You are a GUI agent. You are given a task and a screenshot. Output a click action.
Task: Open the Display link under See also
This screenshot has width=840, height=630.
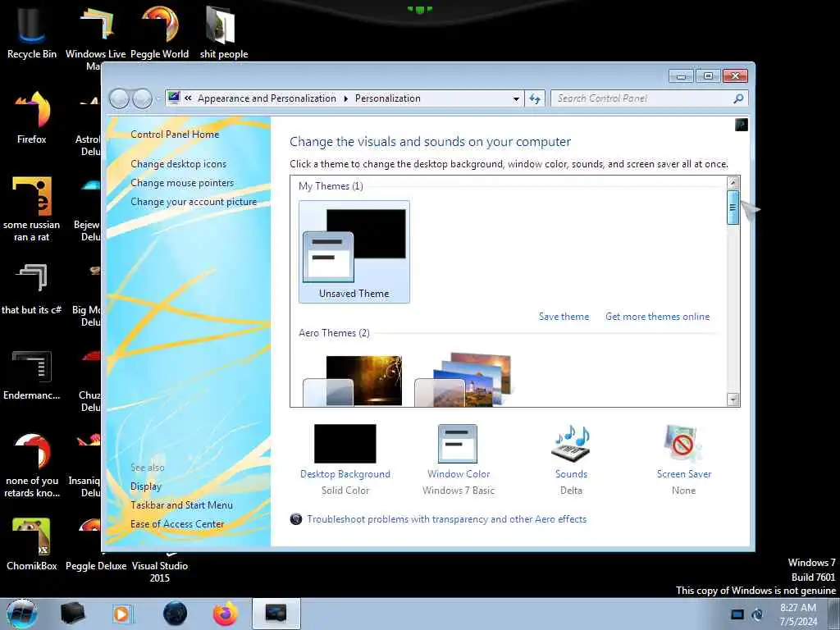coord(146,486)
